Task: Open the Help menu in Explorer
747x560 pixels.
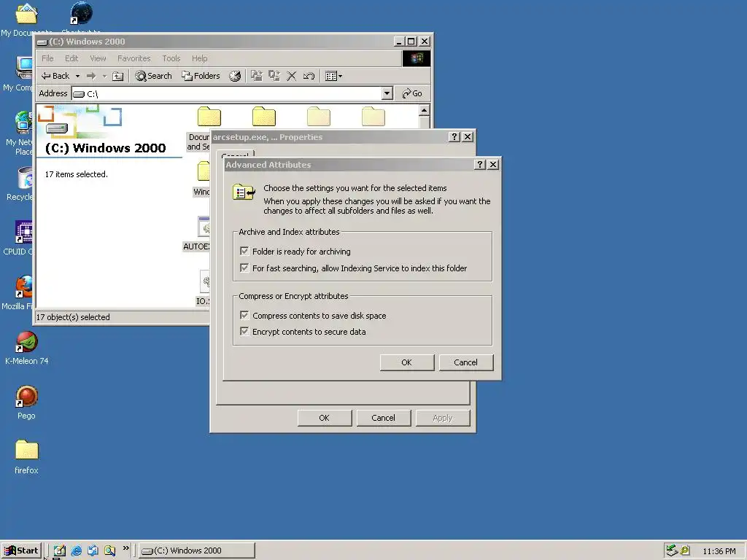Action: (x=200, y=58)
